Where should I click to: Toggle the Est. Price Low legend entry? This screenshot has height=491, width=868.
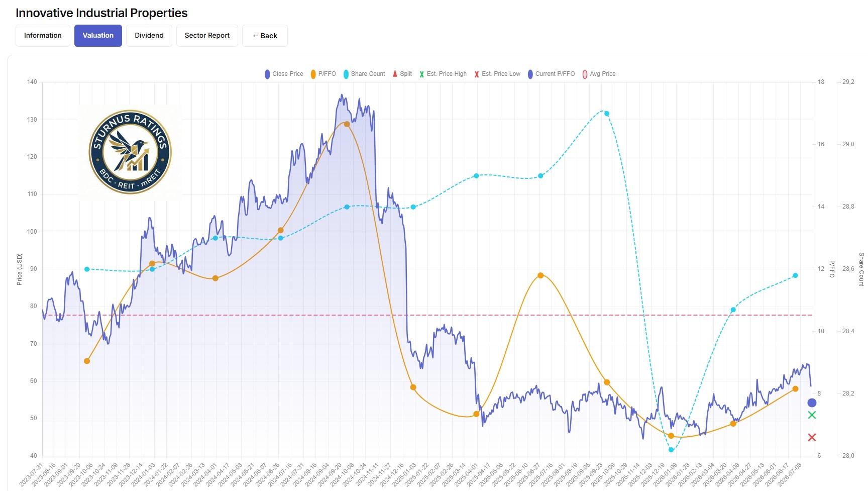pyautogui.click(x=497, y=74)
